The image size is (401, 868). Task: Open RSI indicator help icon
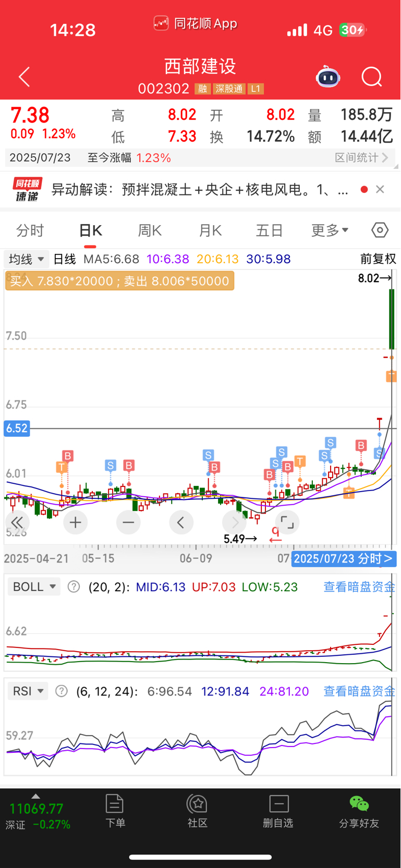click(62, 691)
